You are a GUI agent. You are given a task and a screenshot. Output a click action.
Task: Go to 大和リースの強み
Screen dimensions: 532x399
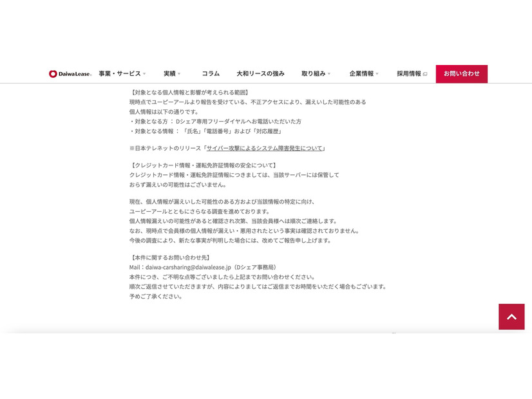click(261, 73)
